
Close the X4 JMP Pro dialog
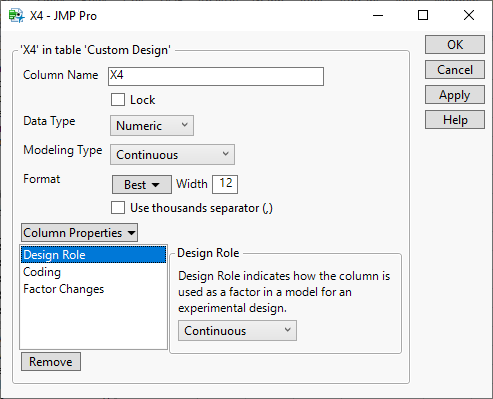click(x=469, y=15)
